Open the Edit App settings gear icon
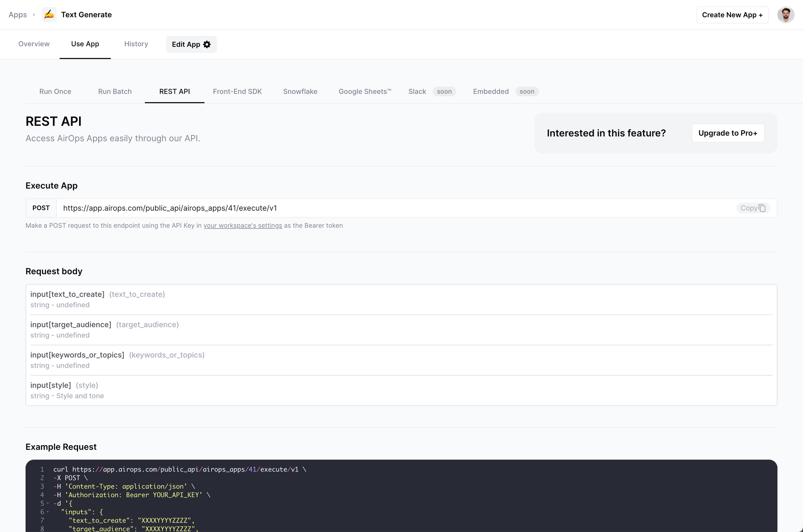 [207, 44]
